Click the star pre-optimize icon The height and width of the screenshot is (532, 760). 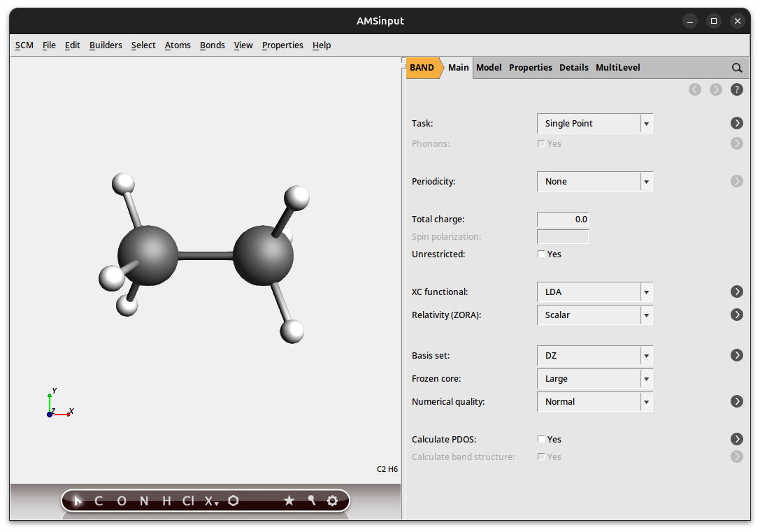(289, 501)
